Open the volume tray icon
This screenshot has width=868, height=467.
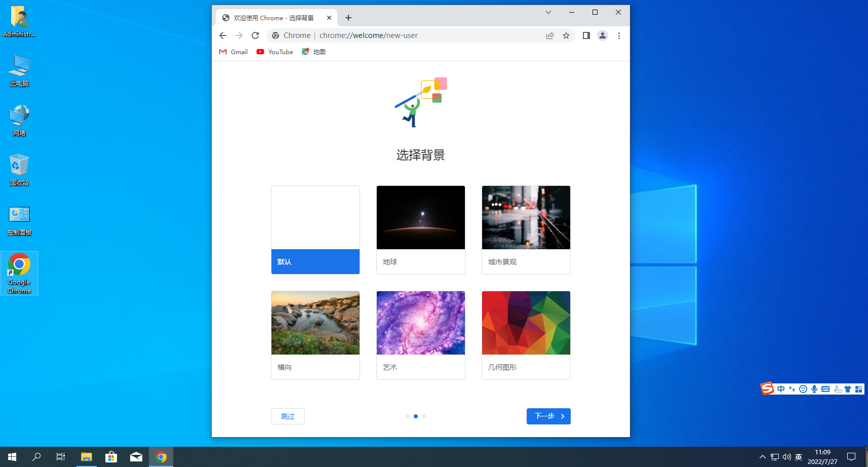coord(787,457)
